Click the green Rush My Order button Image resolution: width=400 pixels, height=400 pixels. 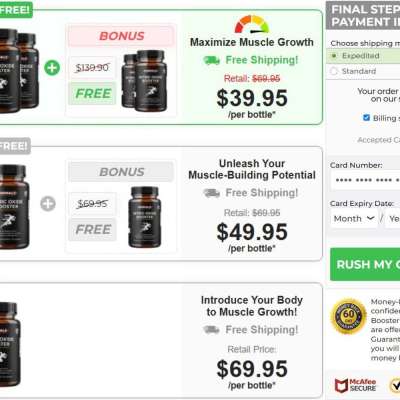(365, 264)
